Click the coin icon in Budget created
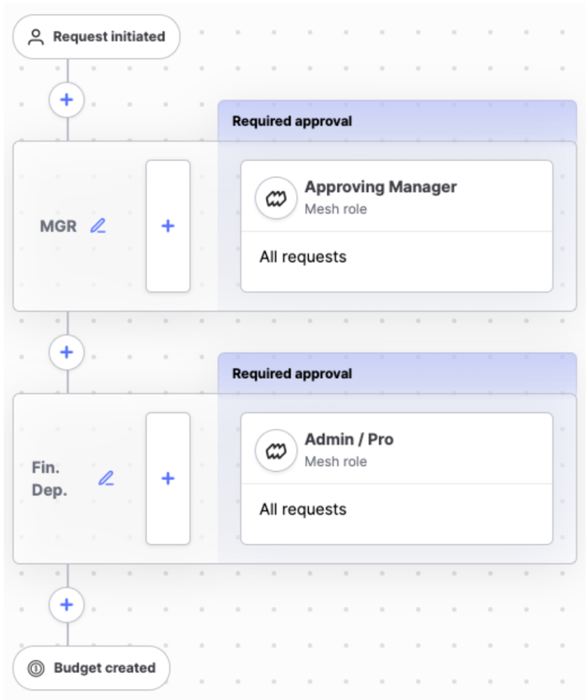 point(36,668)
